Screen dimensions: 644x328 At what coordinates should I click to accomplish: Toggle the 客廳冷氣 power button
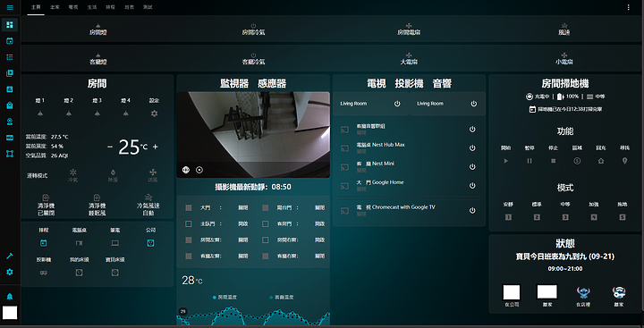(253, 58)
